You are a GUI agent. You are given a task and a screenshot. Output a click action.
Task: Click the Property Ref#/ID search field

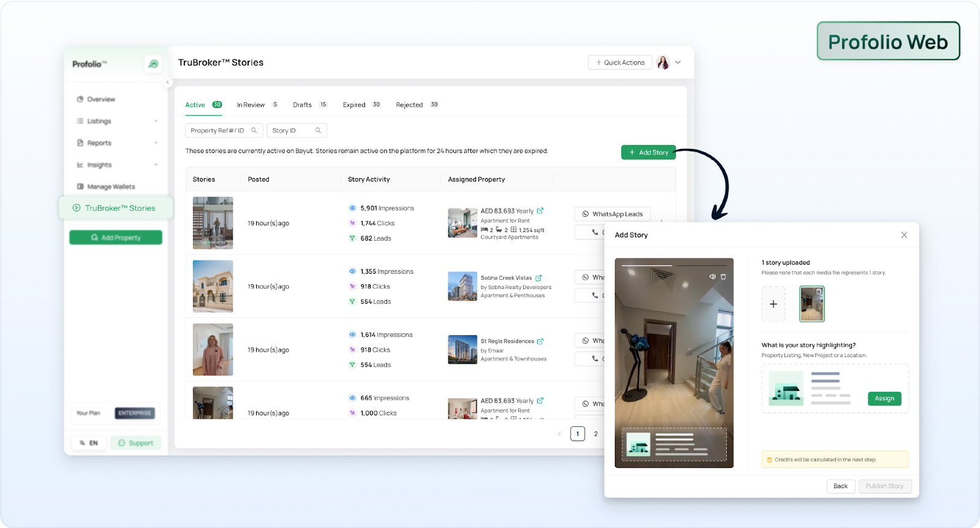point(224,130)
